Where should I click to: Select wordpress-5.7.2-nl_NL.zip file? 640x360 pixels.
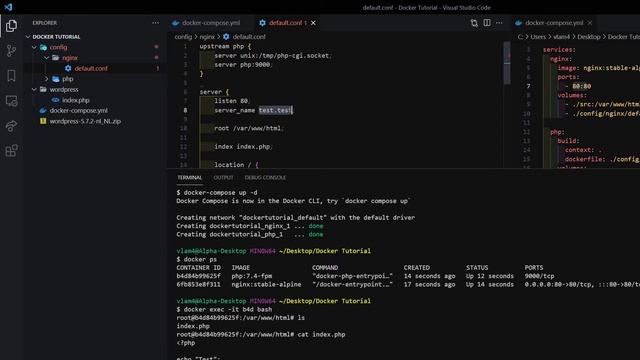(85, 121)
